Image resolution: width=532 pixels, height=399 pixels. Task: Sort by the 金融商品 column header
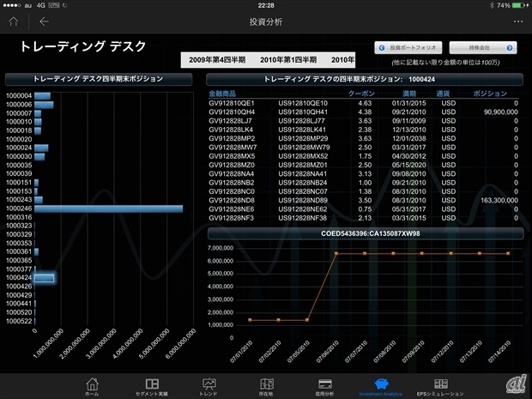pos(222,94)
